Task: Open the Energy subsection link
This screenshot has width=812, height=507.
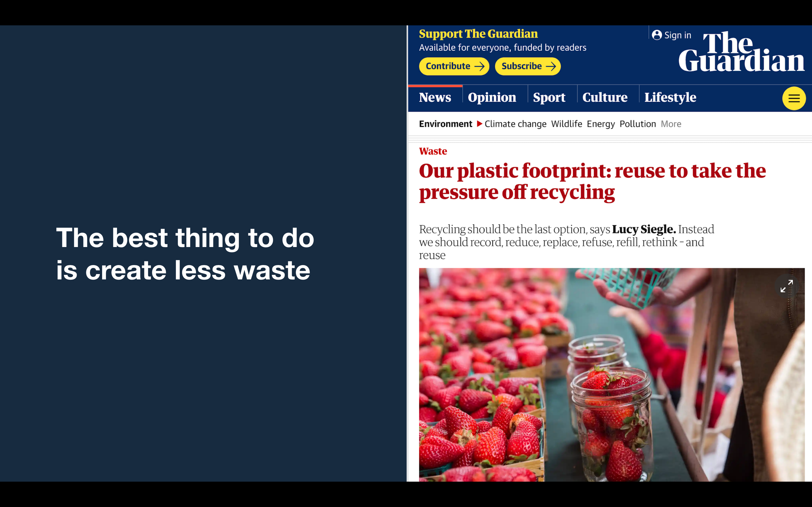Action: (x=601, y=124)
